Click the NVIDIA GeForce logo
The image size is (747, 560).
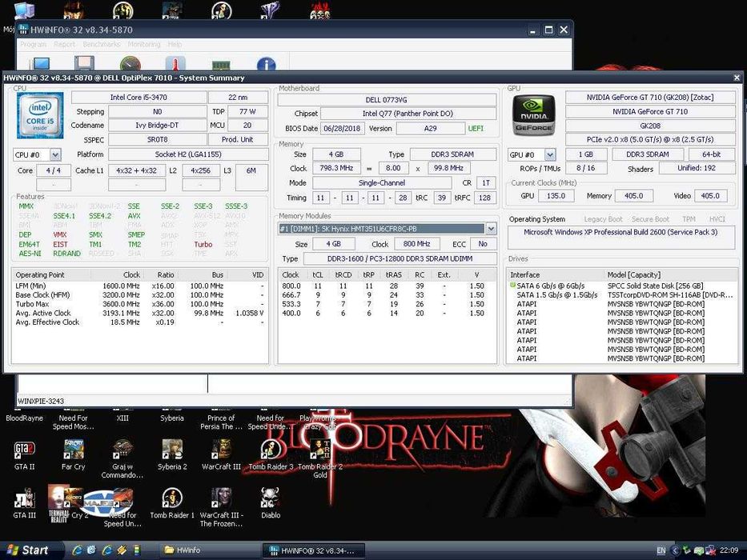tap(533, 114)
